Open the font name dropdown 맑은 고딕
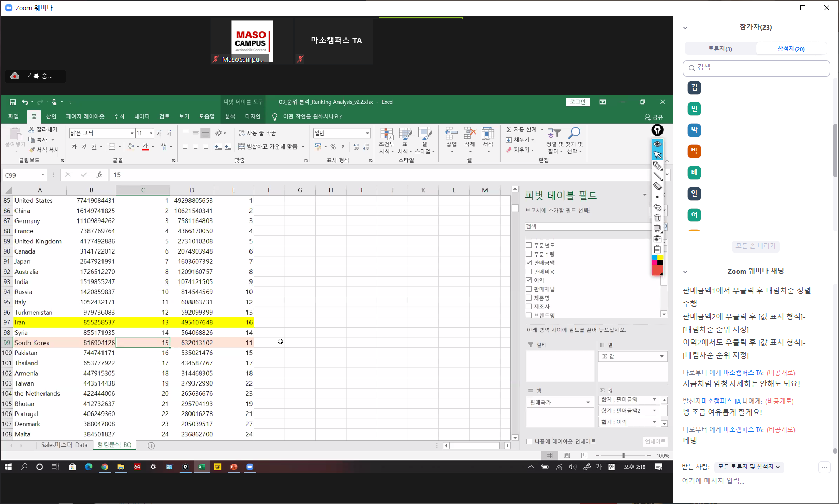The image size is (839, 504). pos(132,134)
